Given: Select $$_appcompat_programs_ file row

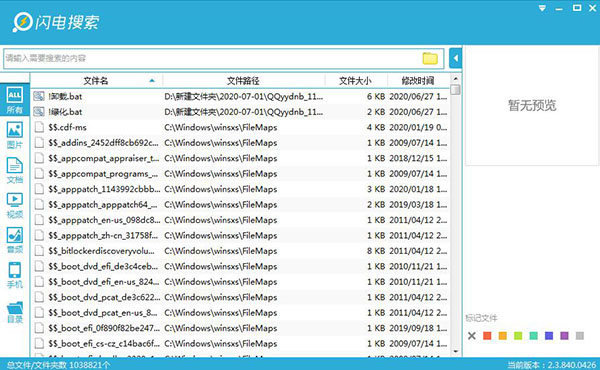Looking at the screenshot, I should [x=240, y=174].
